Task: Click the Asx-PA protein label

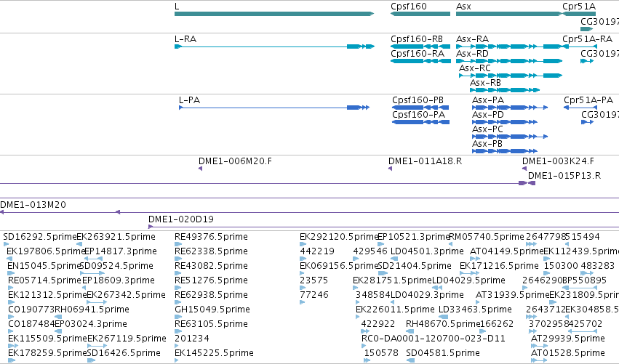Action: click(488, 100)
